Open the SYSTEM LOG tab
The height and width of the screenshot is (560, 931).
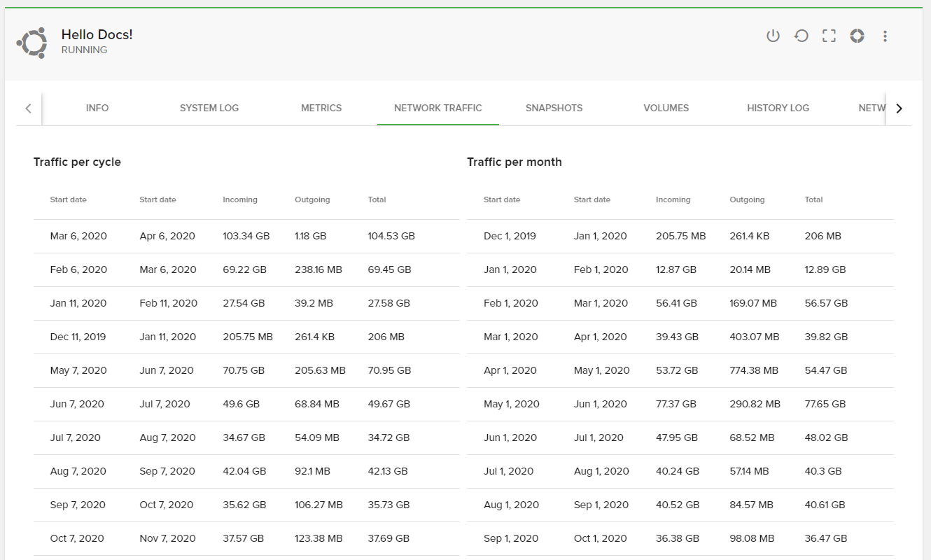click(x=209, y=108)
